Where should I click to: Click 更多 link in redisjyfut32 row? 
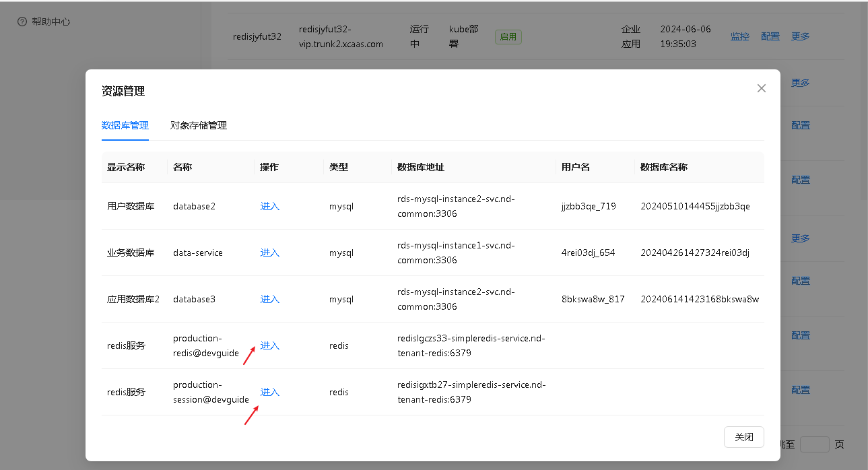(x=801, y=36)
